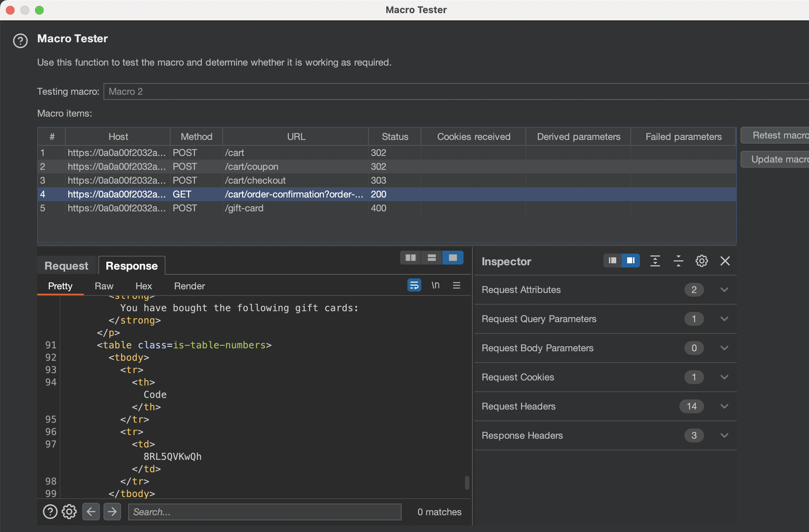Expand all Inspector sections icon
The image size is (809, 532).
click(x=655, y=261)
